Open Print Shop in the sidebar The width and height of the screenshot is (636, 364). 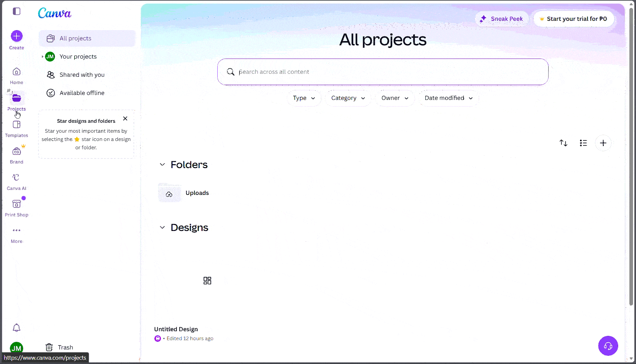click(17, 208)
